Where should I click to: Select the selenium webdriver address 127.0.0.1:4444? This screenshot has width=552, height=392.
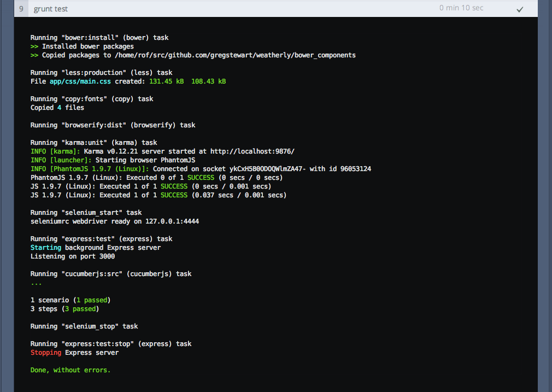[x=172, y=221]
